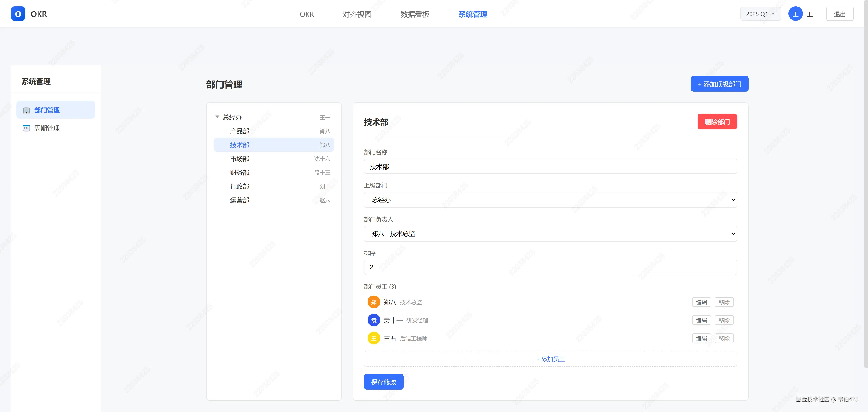Click the 王一 user avatar icon
Image resolution: width=868 pixels, height=412 pixels.
tap(795, 14)
